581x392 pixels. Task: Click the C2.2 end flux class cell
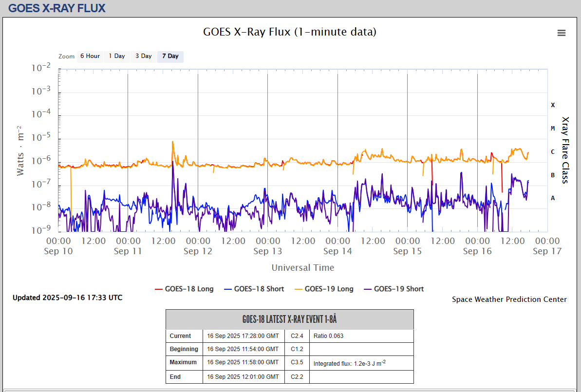pyautogui.click(x=297, y=377)
